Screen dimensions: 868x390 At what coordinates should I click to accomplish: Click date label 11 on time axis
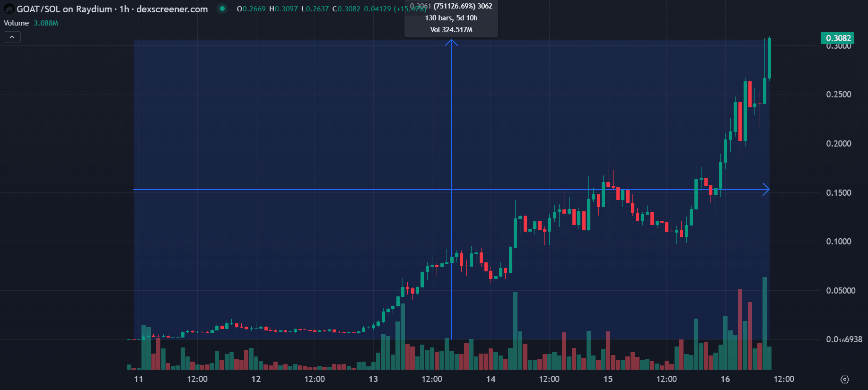(139, 379)
